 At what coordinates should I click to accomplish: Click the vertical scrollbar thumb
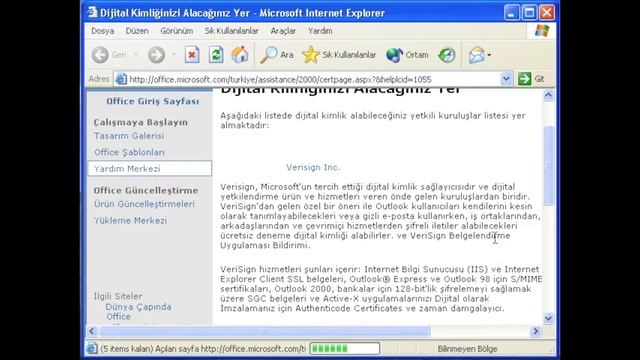click(x=548, y=165)
